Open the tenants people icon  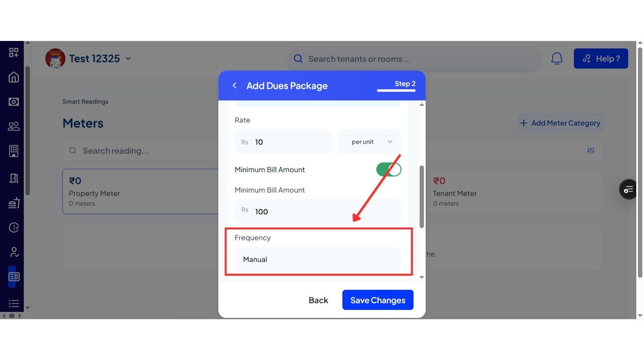[x=14, y=126]
